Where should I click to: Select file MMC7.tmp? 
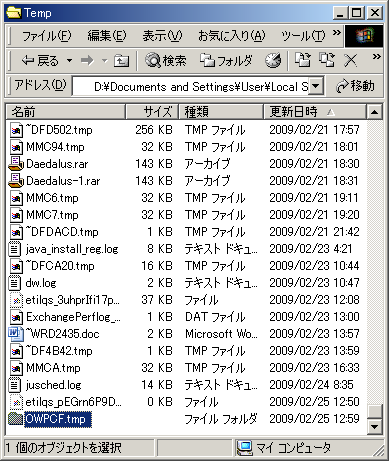[52, 215]
